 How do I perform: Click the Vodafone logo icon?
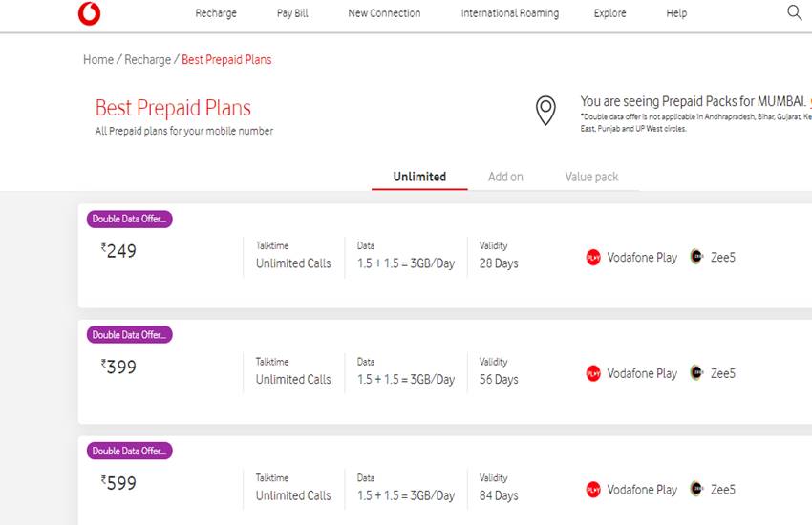[89, 13]
